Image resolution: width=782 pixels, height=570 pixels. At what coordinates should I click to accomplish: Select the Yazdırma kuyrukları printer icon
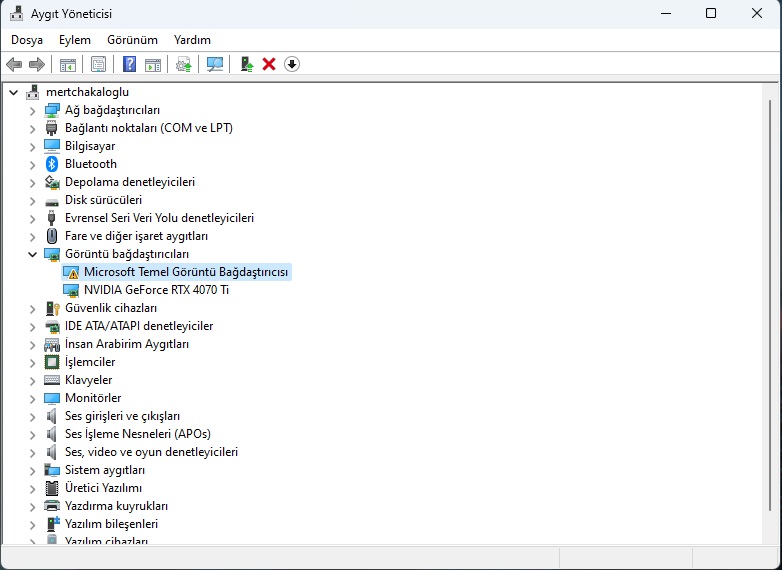coord(52,506)
